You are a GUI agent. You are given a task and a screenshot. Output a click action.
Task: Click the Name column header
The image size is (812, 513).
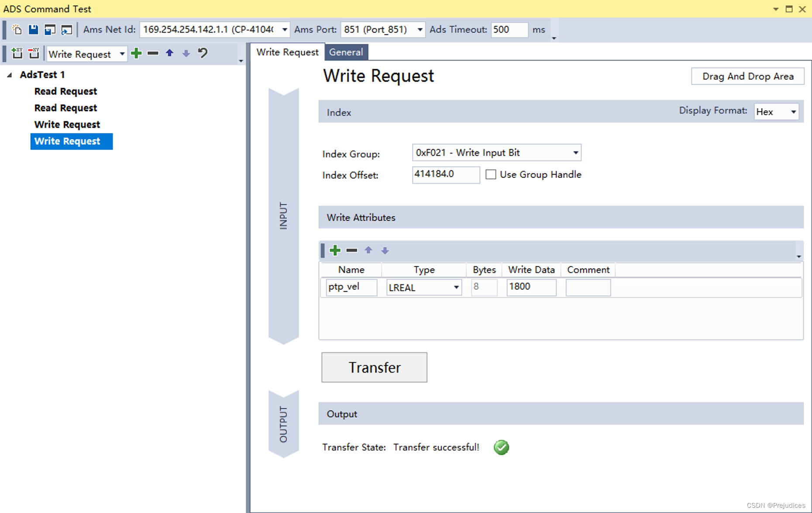(351, 270)
